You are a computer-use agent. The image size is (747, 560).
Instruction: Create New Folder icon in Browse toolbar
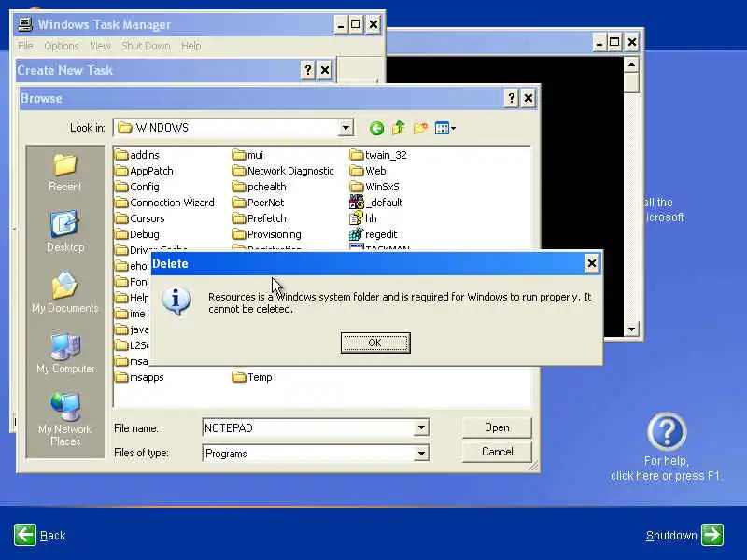[420, 128]
